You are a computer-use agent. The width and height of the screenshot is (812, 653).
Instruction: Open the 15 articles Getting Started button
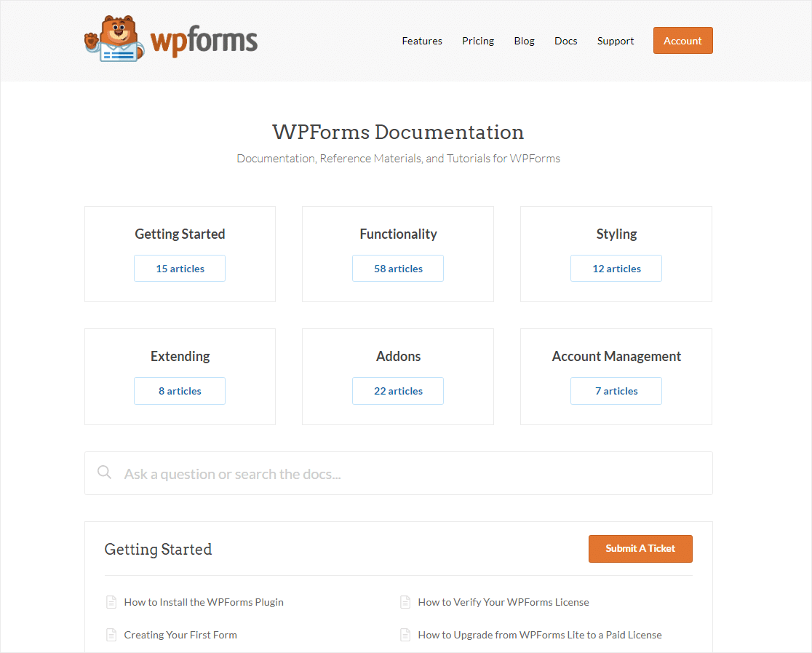(x=180, y=269)
